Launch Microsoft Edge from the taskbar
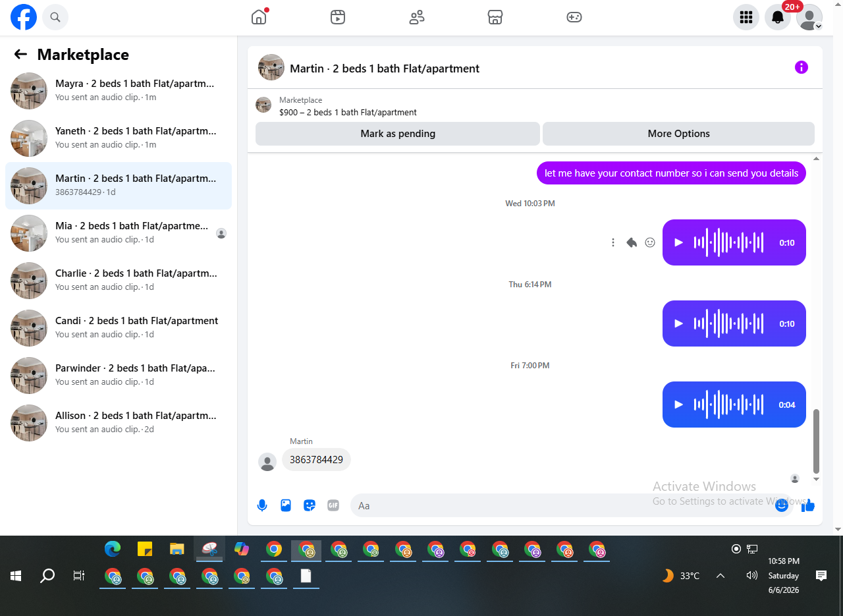 pos(113,548)
